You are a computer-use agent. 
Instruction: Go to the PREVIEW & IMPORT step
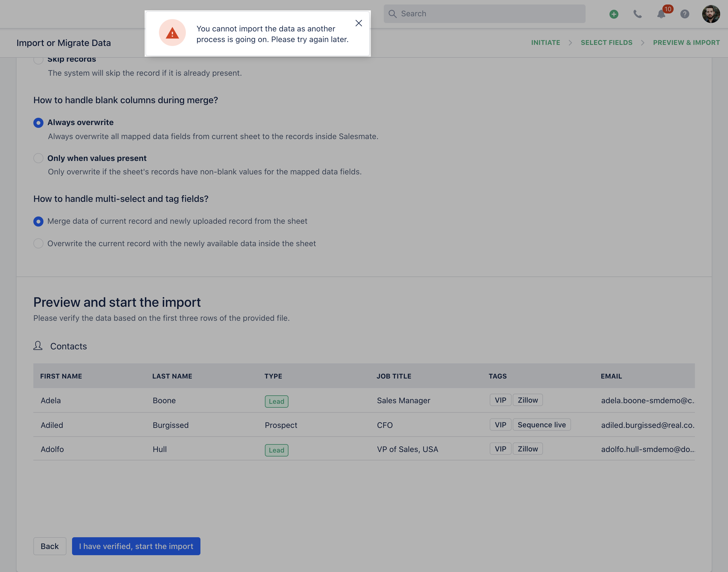point(687,43)
